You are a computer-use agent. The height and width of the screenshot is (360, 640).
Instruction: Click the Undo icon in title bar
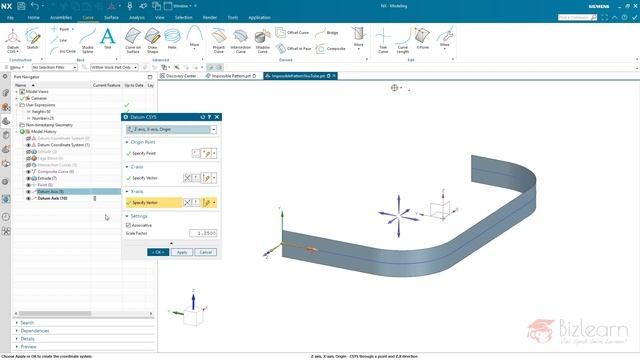point(35,6)
